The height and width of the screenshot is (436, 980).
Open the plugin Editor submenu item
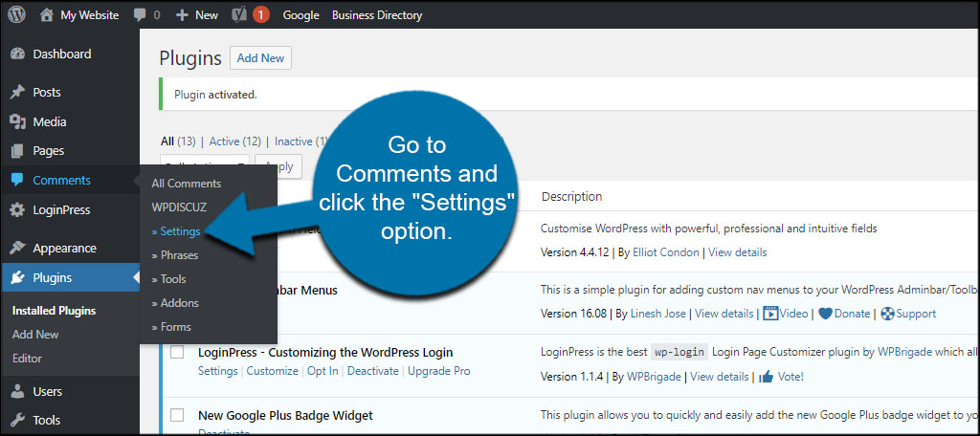(x=27, y=359)
